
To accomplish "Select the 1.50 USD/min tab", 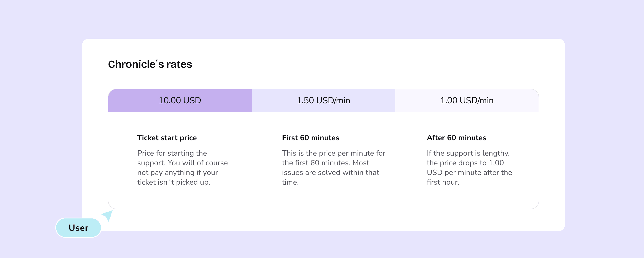I will click(324, 100).
